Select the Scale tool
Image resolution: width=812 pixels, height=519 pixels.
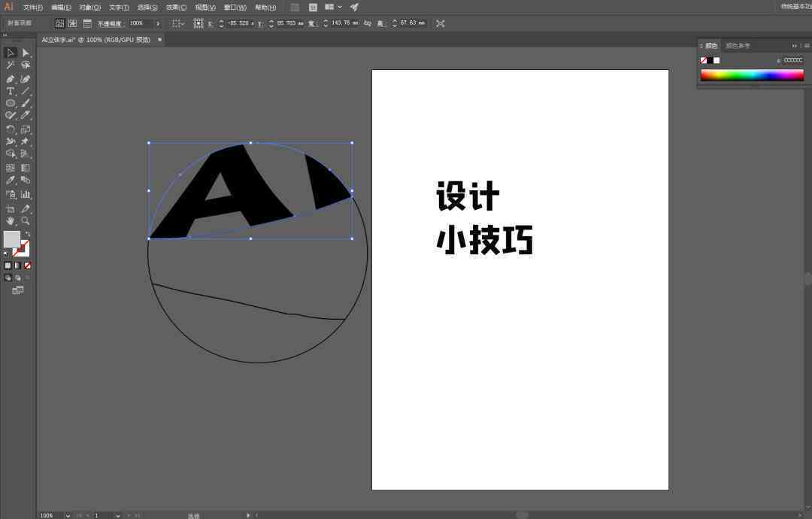[26, 129]
